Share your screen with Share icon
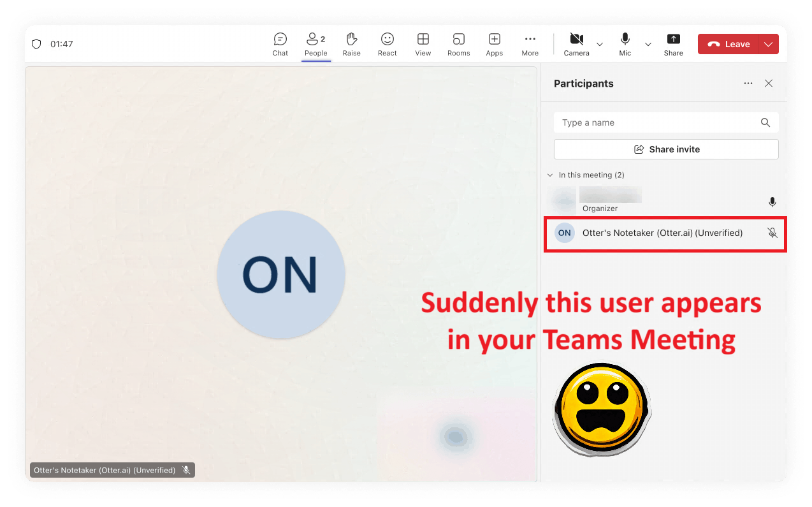Image resolution: width=812 pixels, height=507 pixels. [x=673, y=44]
